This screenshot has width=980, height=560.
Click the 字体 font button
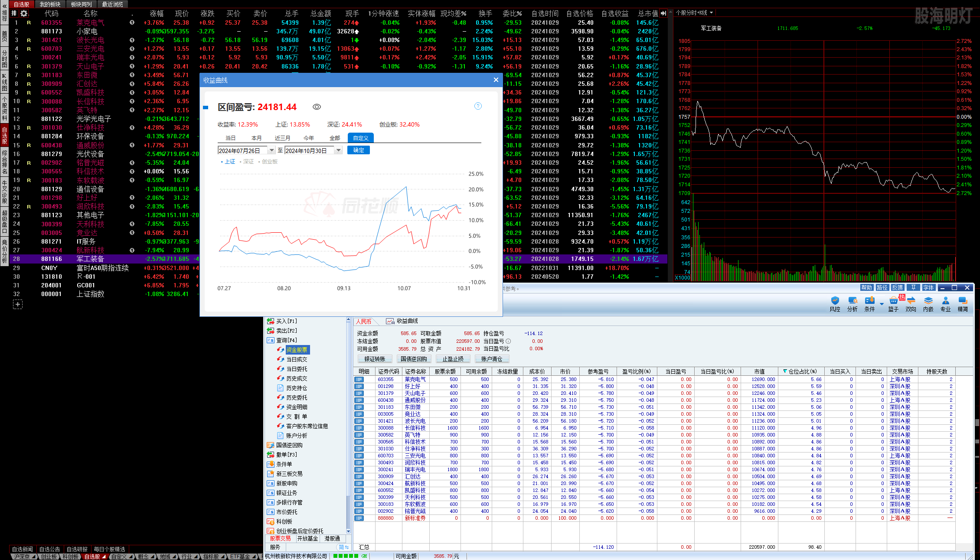(928, 287)
